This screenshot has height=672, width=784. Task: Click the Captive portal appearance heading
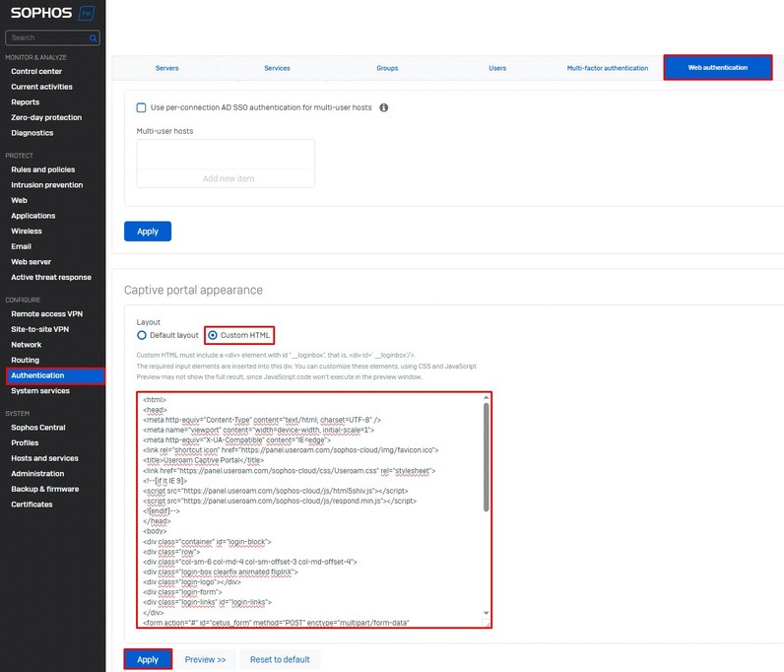tap(193, 291)
